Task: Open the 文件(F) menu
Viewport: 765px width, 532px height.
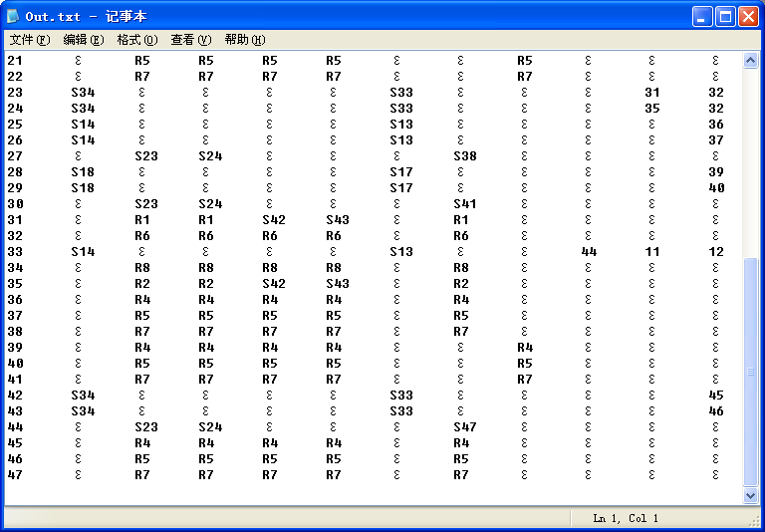Action: (x=30, y=40)
